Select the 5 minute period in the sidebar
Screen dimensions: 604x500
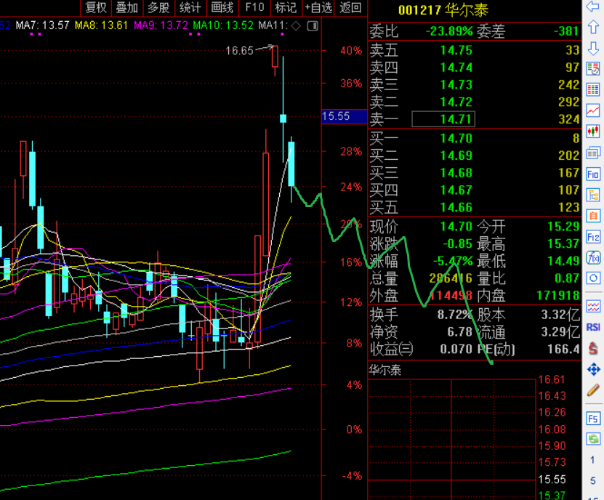pos(592,480)
